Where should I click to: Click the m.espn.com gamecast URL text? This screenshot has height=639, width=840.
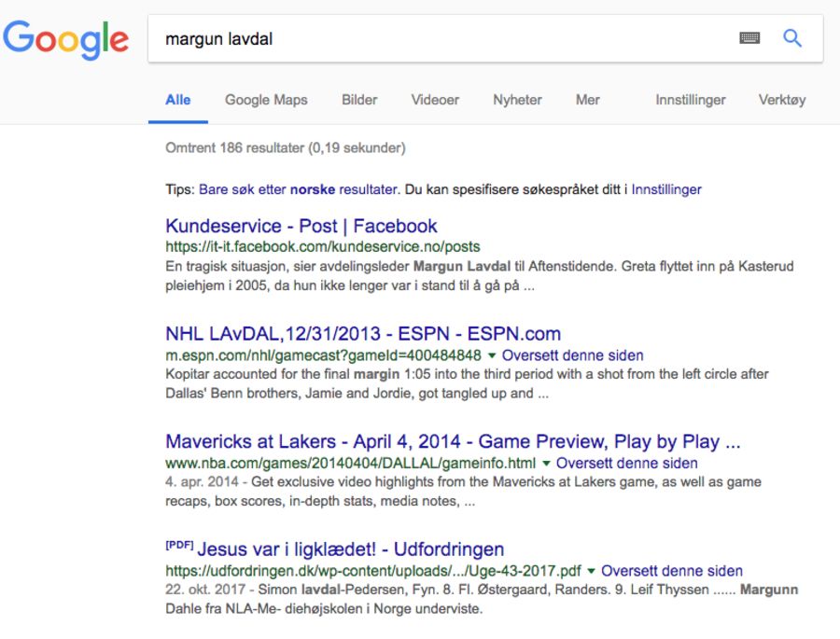click(324, 355)
